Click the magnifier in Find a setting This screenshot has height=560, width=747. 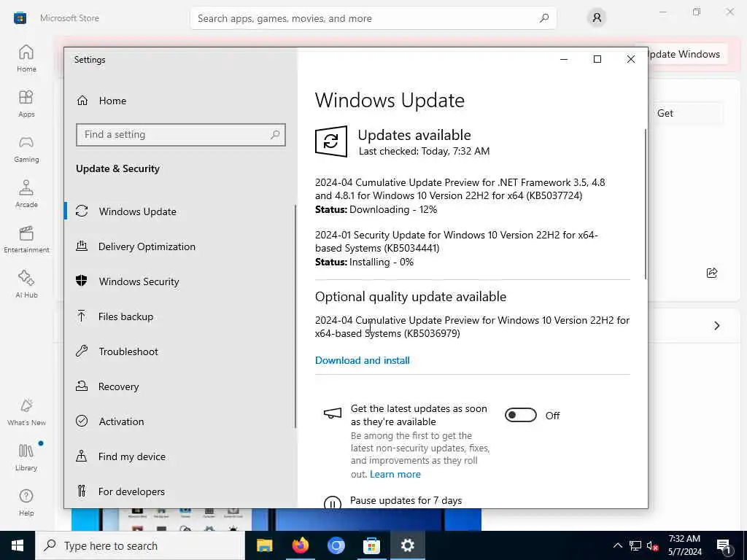point(275,135)
